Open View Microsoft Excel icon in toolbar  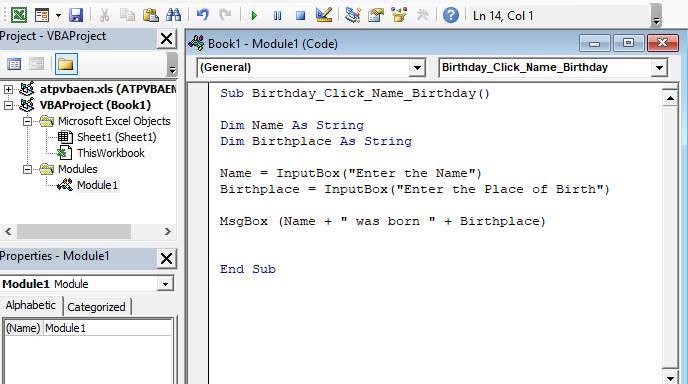[x=18, y=16]
